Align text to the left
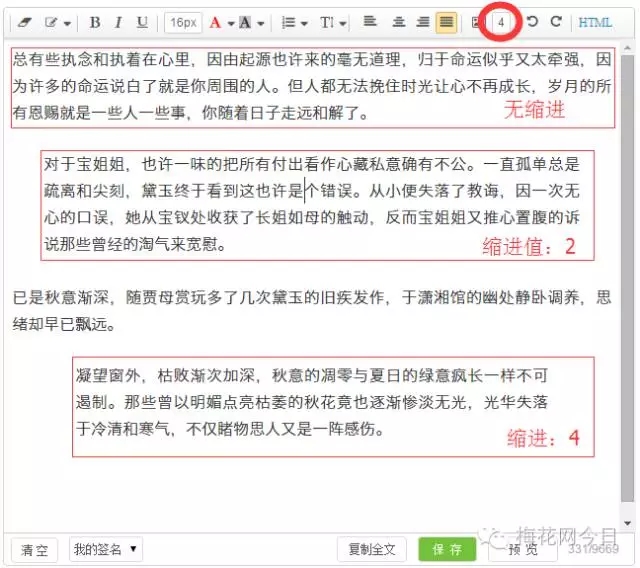Viewport: 640px width, 568px height. pos(370,21)
